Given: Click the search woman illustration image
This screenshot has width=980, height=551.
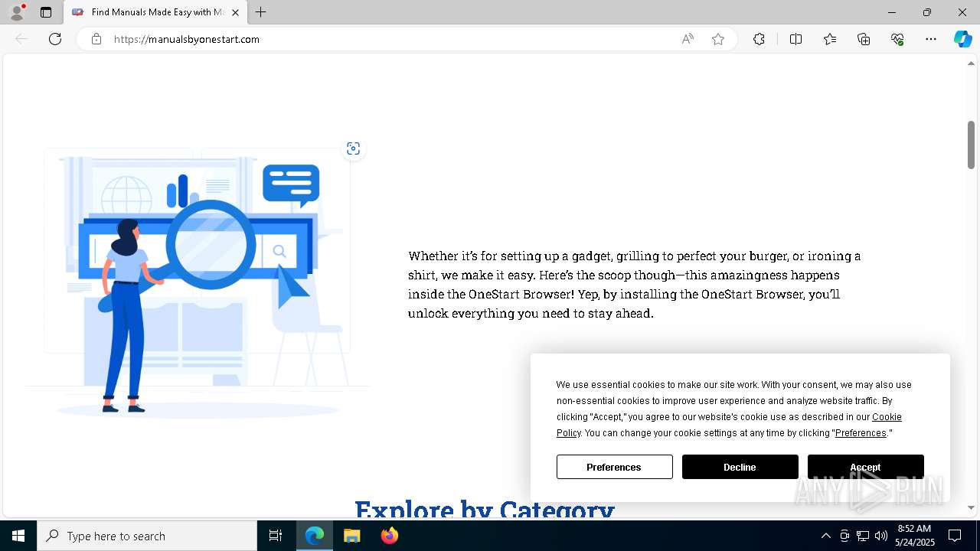Looking at the screenshot, I should click(x=198, y=283).
